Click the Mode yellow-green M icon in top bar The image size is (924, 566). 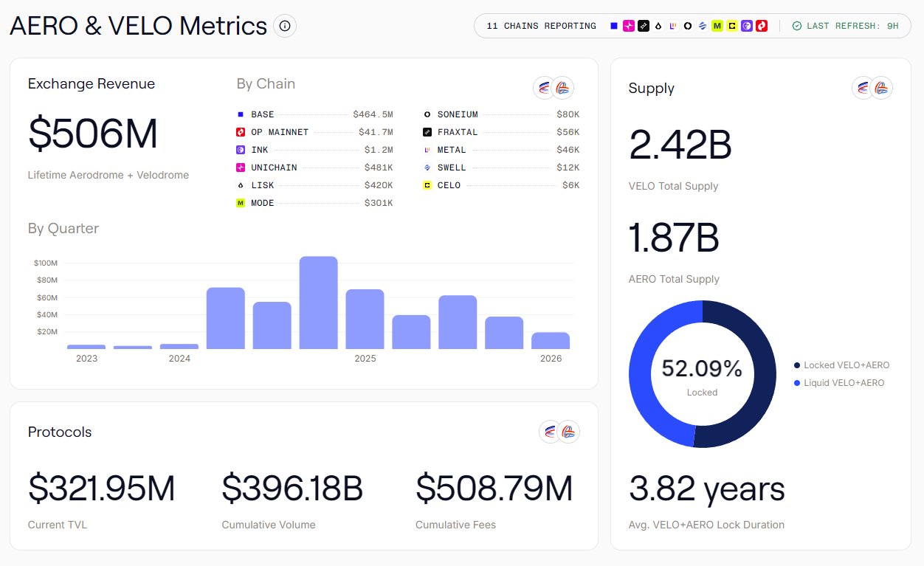tap(717, 26)
